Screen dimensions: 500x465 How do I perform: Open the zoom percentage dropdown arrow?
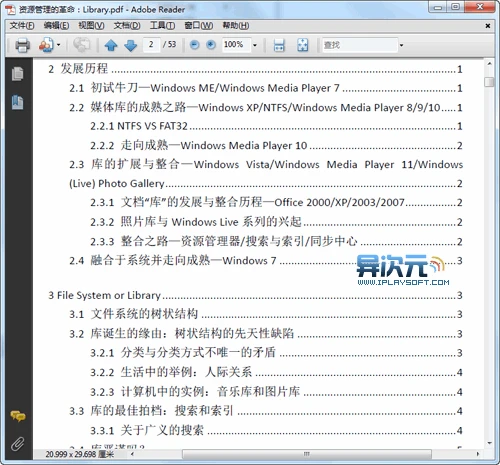[255, 45]
